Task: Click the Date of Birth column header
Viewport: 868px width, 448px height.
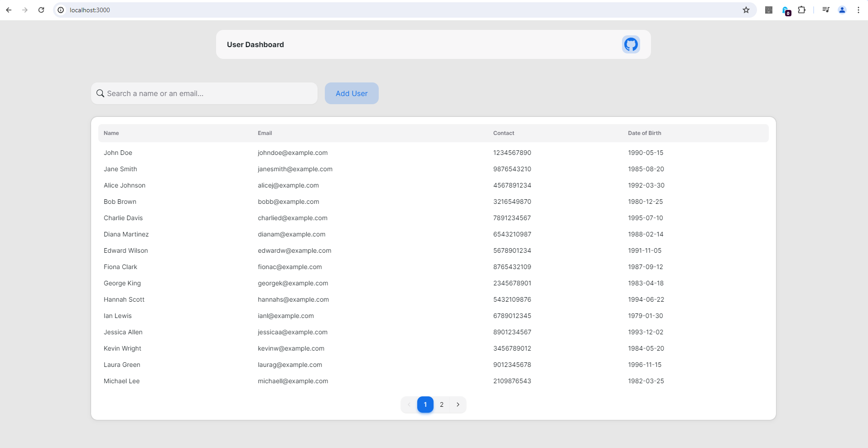Action: 645,133
